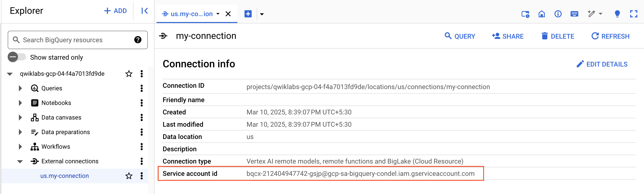The height and width of the screenshot is (194, 644).
Task: Open the us.my-co...ion tab dropdown arrow
Action: point(218,14)
